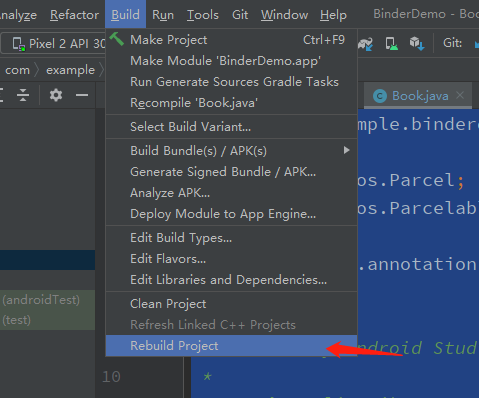Image resolution: width=479 pixels, height=398 pixels.
Task: Open the Window menu
Action: (x=284, y=15)
